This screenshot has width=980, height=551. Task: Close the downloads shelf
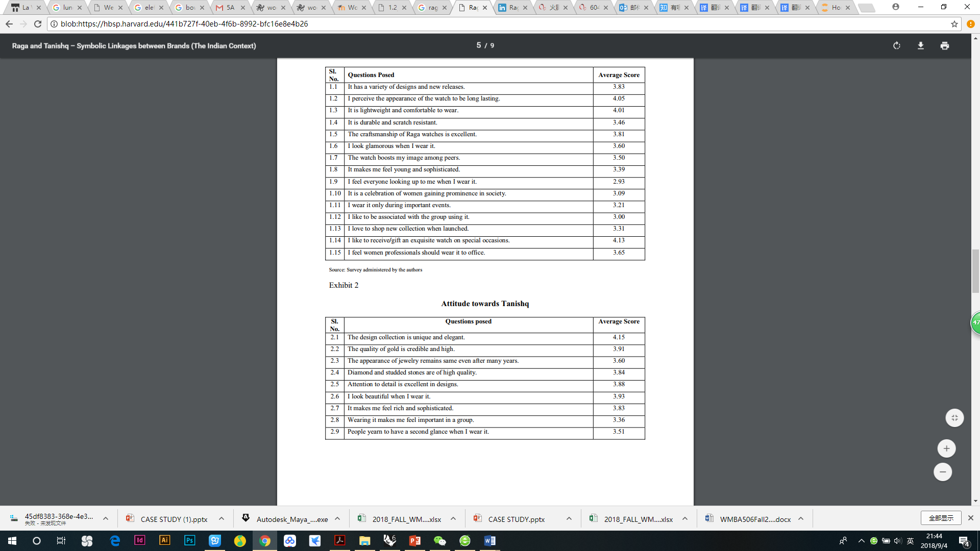(970, 518)
